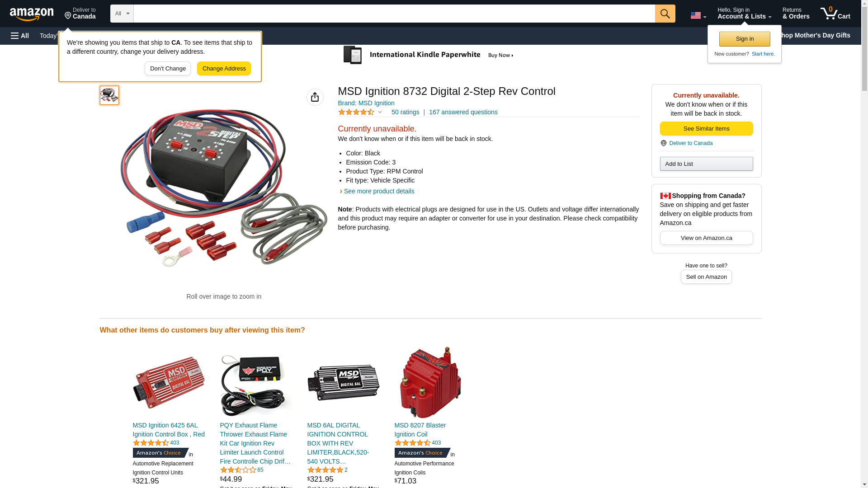Open the All hamburger menu

coord(20,36)
